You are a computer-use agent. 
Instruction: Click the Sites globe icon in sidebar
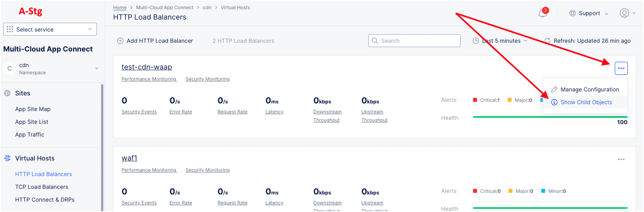[x=7, y=93]
